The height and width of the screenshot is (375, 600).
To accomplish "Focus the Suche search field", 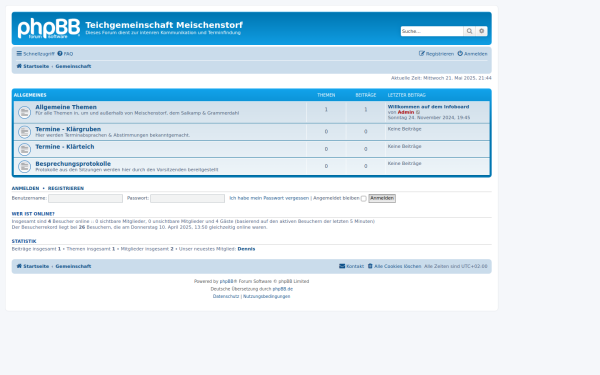I will tap(432, 31).
